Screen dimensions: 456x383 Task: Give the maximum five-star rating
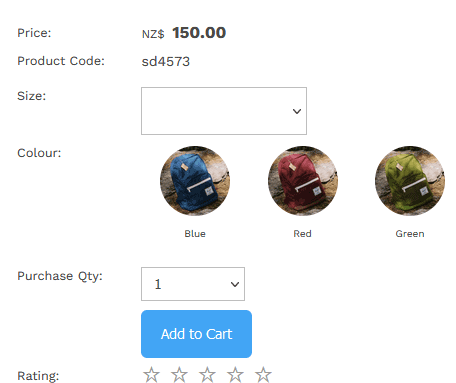(263, 374)
